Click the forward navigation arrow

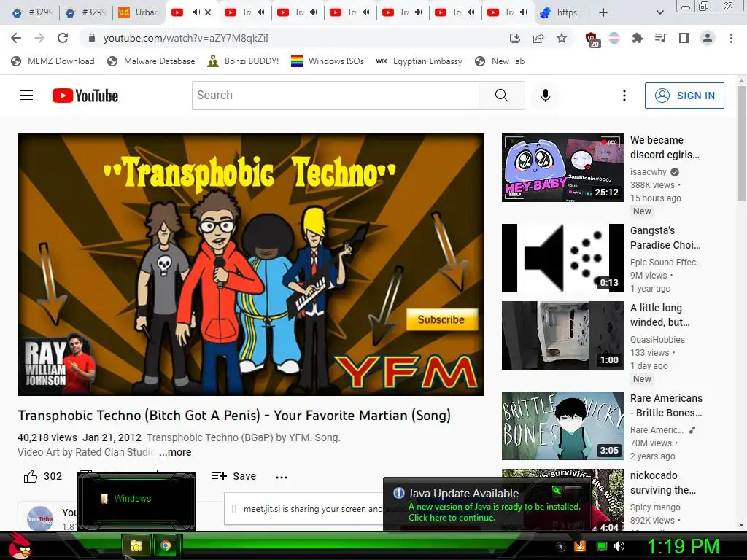[x=39, y=38]
